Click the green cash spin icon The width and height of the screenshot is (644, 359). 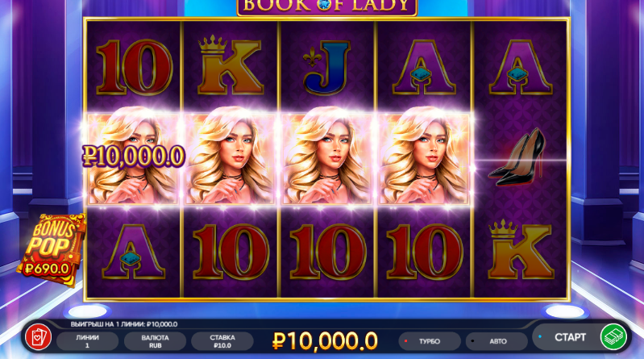click(613, 336)
